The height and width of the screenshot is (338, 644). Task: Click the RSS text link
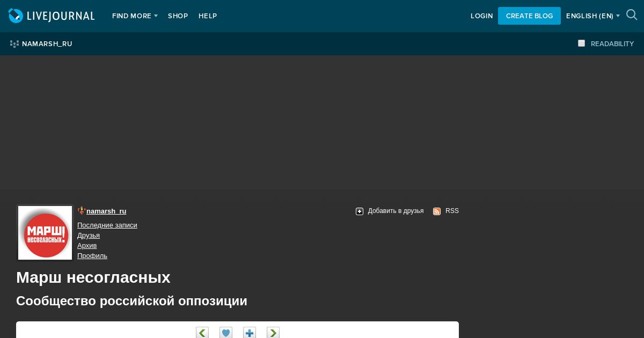tap(452, 211)
